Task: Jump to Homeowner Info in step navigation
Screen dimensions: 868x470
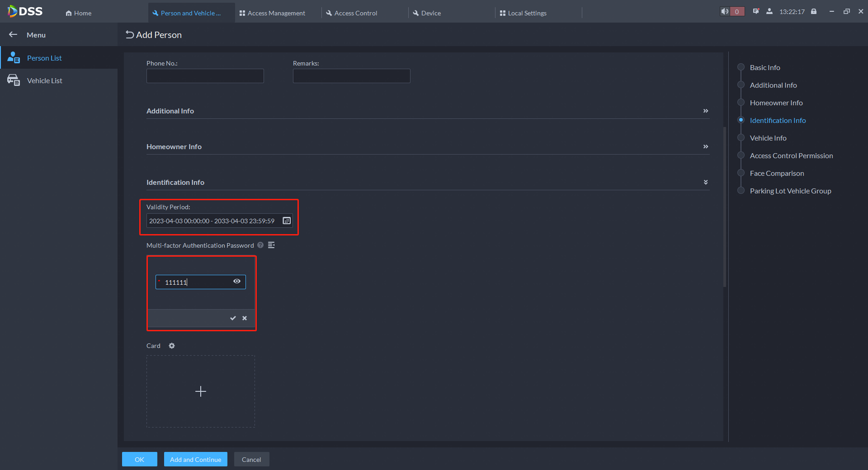Action: click(776, 103)
